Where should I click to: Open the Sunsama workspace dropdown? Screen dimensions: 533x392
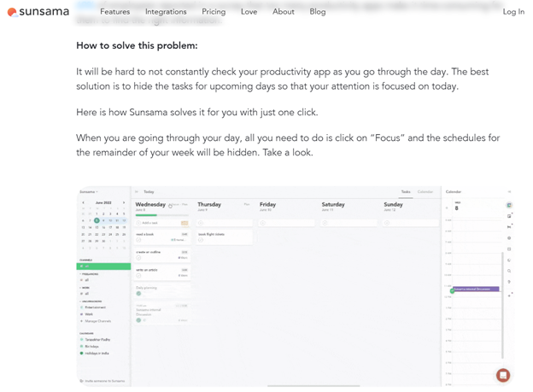click(x=89, y=192)
